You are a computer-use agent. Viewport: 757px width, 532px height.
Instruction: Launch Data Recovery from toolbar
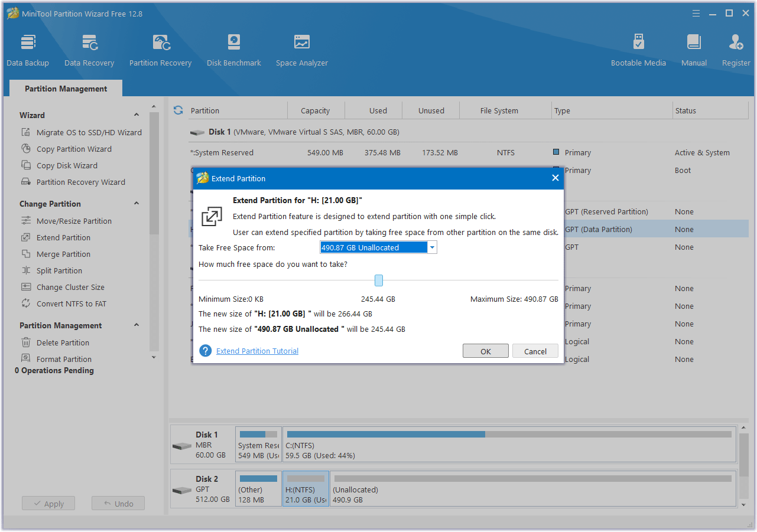(x=89, y=50)
